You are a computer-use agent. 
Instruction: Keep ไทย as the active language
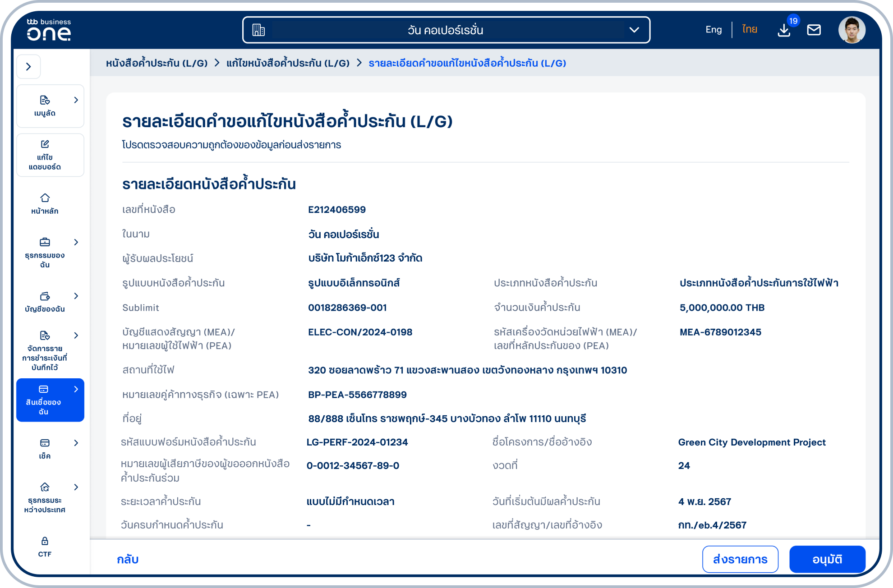(x=749, y=29)
